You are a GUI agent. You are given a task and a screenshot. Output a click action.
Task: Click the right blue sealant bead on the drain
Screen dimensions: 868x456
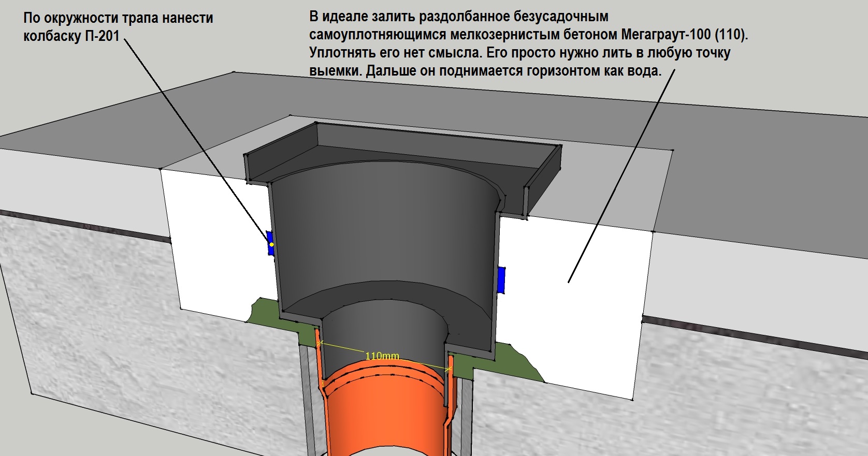(501, 280)
